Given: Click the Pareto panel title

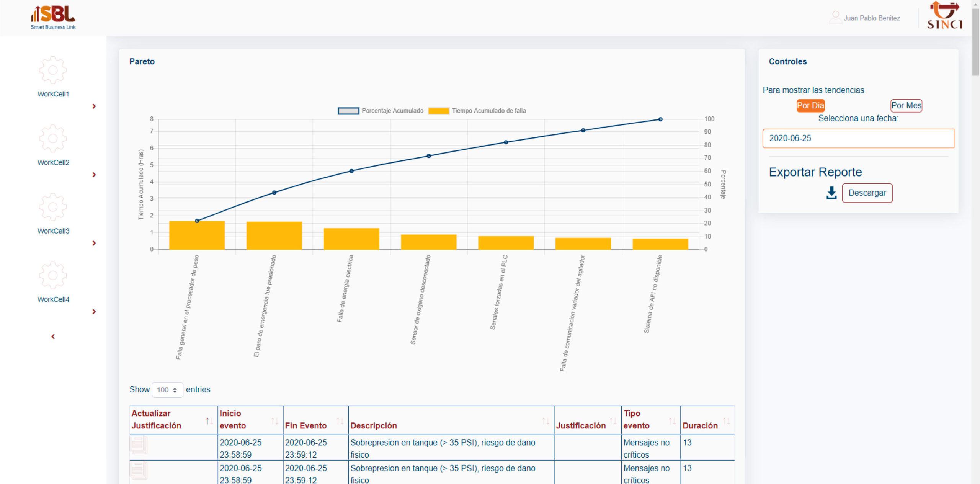Looking at the screenshot, I should pyautogui.click(x=142, y=62).
